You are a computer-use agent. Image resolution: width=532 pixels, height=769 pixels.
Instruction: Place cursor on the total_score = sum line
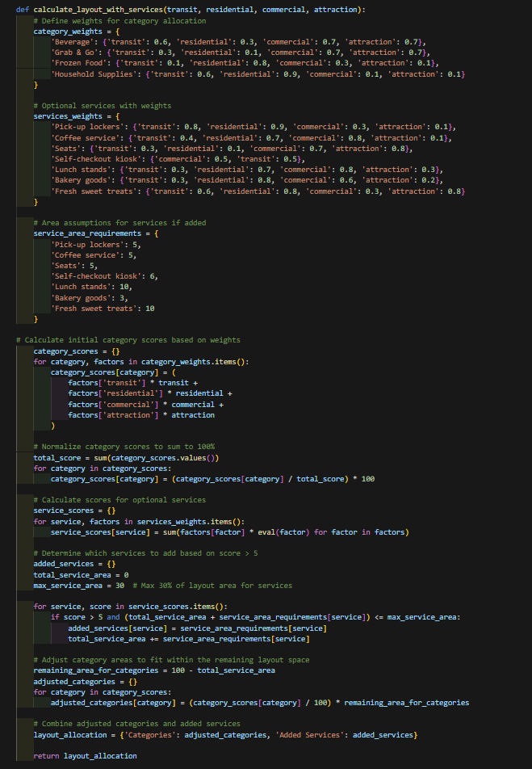[125, 458]
